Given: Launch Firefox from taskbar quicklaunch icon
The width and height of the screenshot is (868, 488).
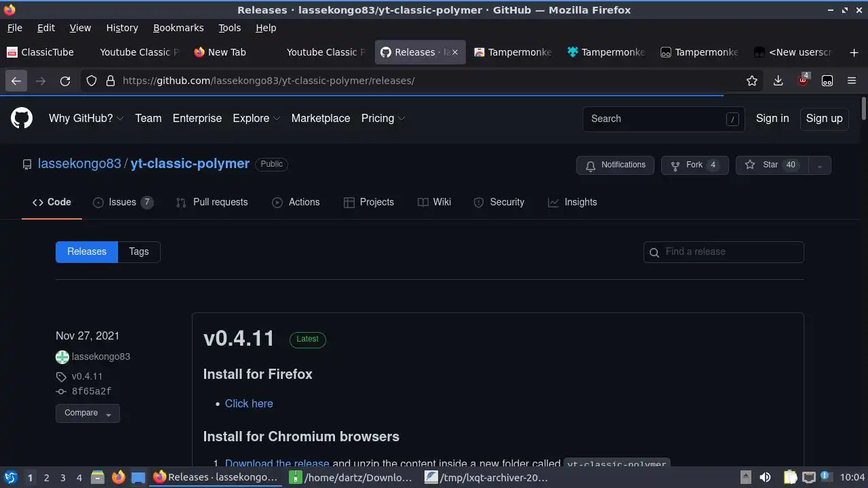Looking at the screenshot, I should pyautogui.click(x=118, y=477).
